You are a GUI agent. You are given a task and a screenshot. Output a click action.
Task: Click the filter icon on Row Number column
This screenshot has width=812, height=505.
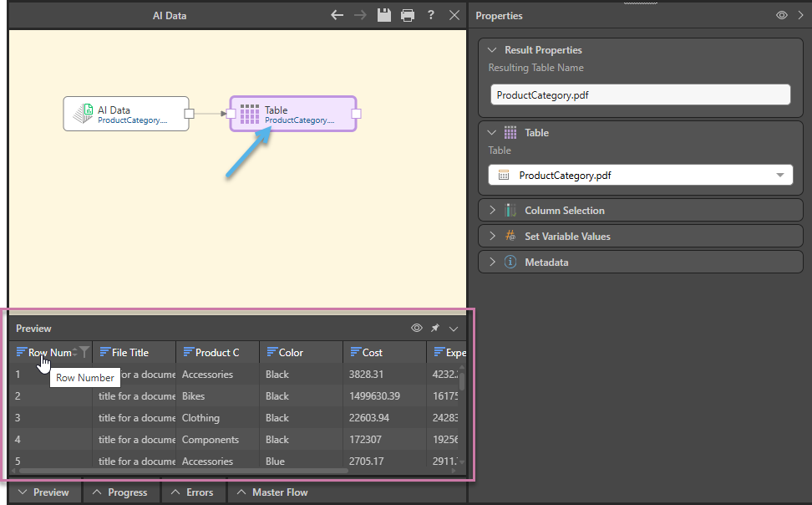(84, 353)
